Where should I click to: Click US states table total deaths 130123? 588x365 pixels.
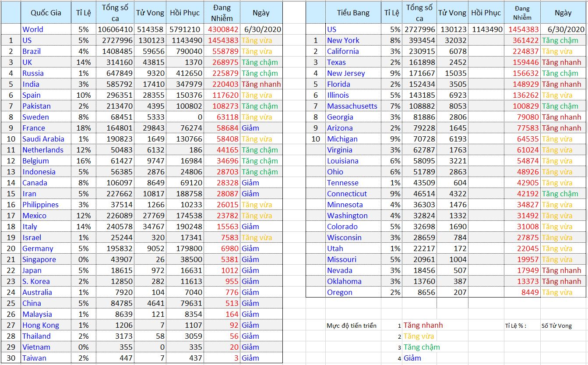452,29
